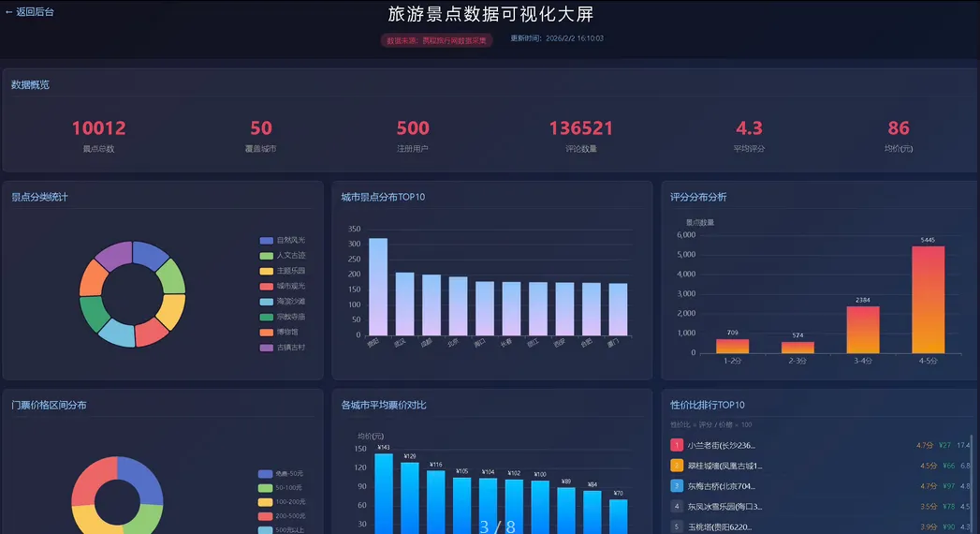Viewport: 980px width, 534px height.
Task: Click the red rank 1 badge
Action: coord(676,445)
